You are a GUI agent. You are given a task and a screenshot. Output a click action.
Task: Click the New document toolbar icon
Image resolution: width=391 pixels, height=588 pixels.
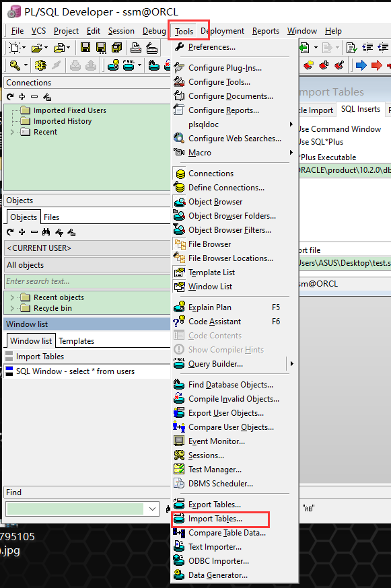pos(15,48)
